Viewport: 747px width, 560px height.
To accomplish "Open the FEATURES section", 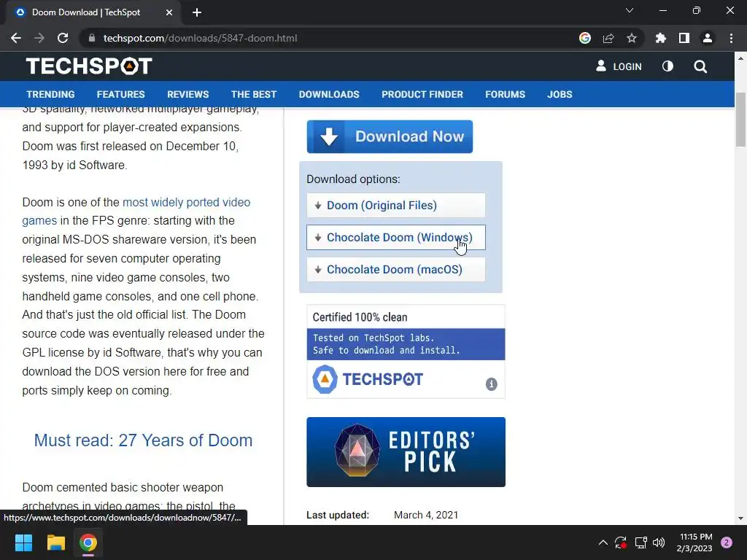I will 120,94.
